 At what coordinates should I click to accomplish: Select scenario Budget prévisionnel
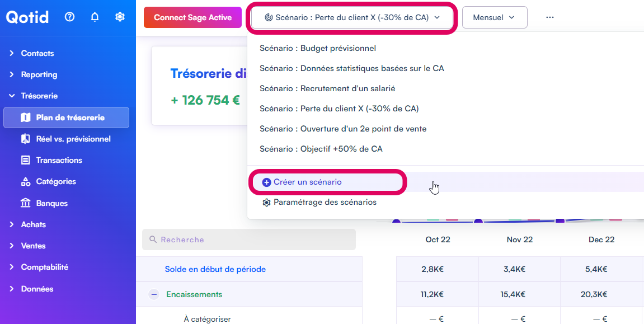318,48
